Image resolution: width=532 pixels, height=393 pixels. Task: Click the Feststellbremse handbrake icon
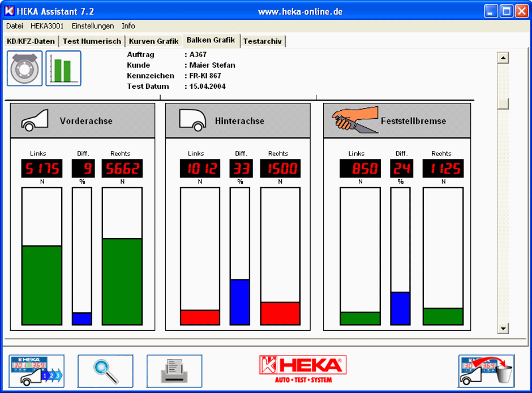355,120
